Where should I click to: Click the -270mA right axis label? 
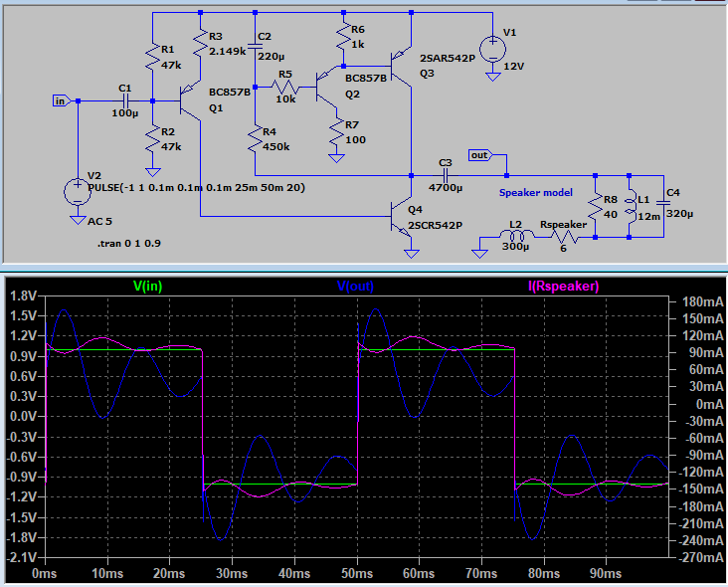click(700, 557)
